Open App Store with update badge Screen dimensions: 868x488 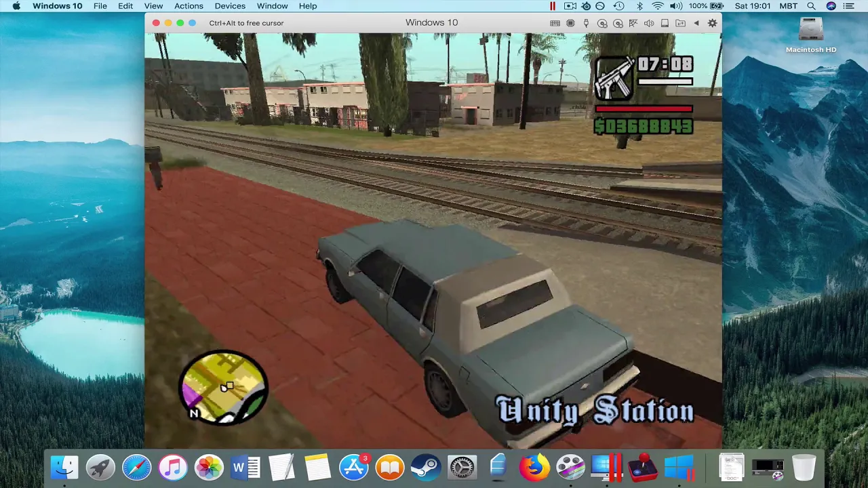(354, 468)
